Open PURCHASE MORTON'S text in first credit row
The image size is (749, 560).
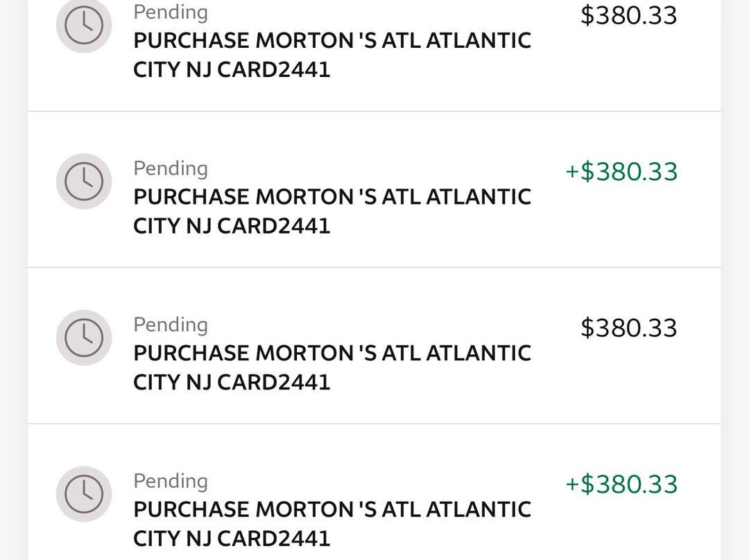coord(332,197)
